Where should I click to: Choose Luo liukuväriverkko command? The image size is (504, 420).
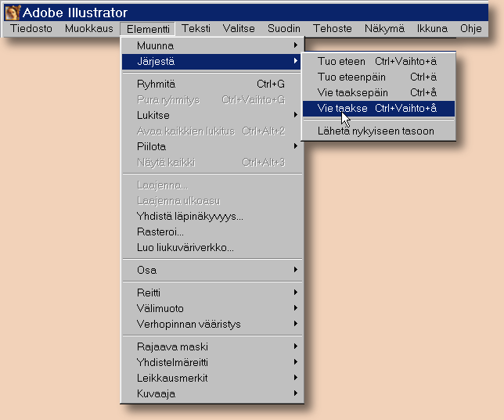185,247
